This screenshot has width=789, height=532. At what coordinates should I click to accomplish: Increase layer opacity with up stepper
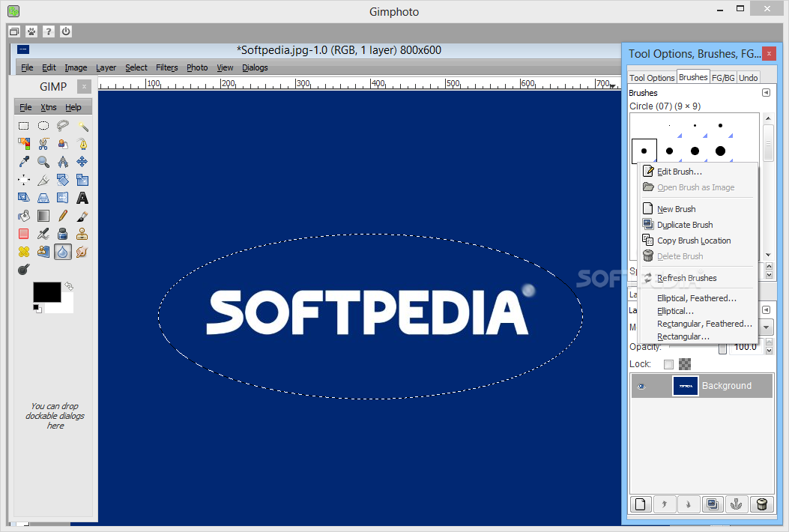(769, 343)
